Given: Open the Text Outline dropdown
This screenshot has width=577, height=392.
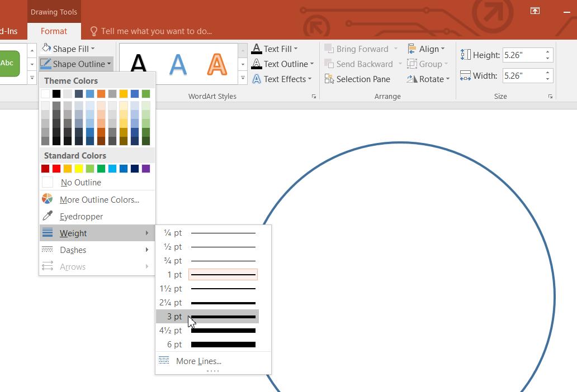Looking at the screenshot, I should (311, 64).
